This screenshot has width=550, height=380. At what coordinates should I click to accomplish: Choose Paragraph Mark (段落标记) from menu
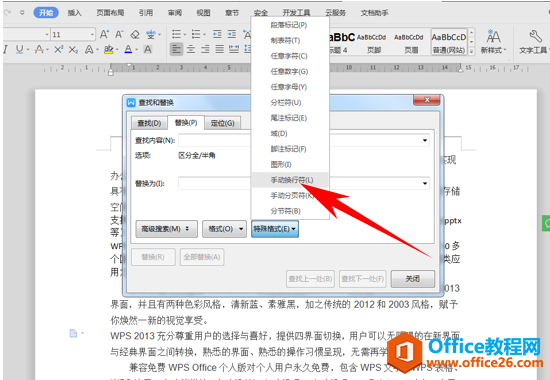290,25
